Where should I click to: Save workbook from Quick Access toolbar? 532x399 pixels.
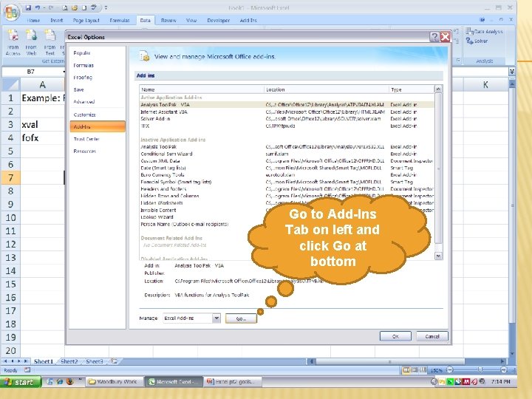pos(29,7)
